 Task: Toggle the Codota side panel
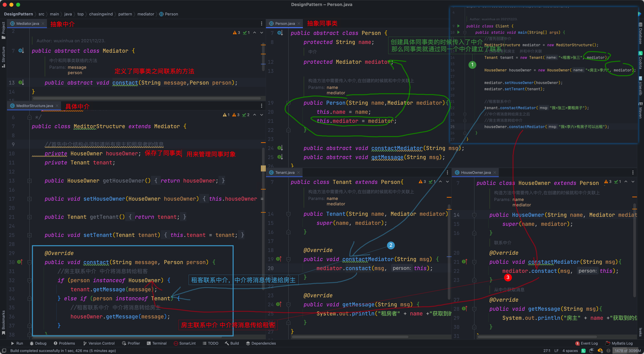[x=640, y=60]
